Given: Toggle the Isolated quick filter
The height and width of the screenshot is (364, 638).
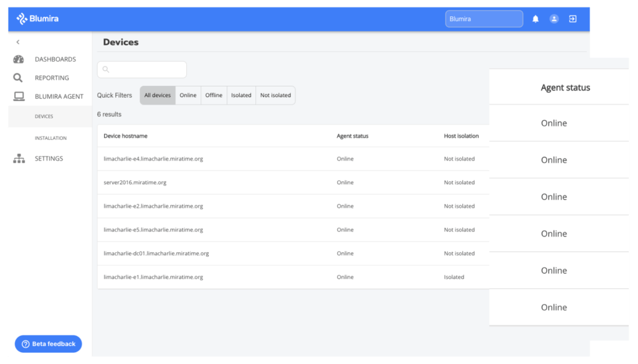Looking at the screenshot, I should (241, 95).
